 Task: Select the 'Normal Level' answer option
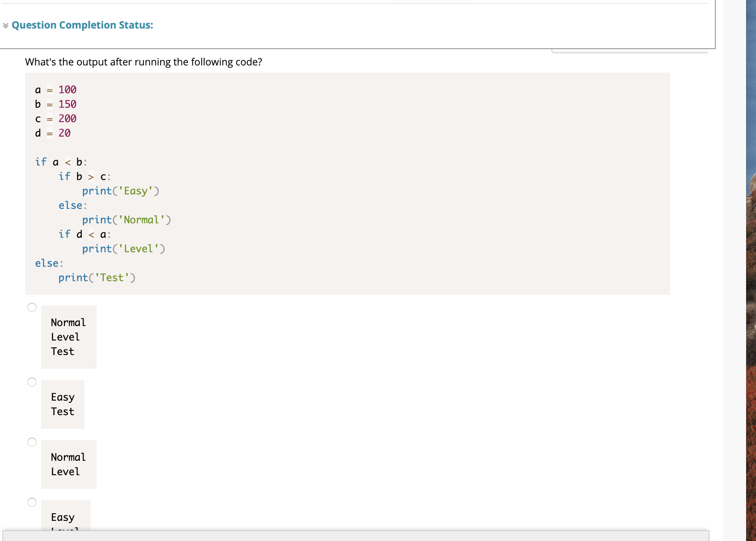(x=32, y=442)
